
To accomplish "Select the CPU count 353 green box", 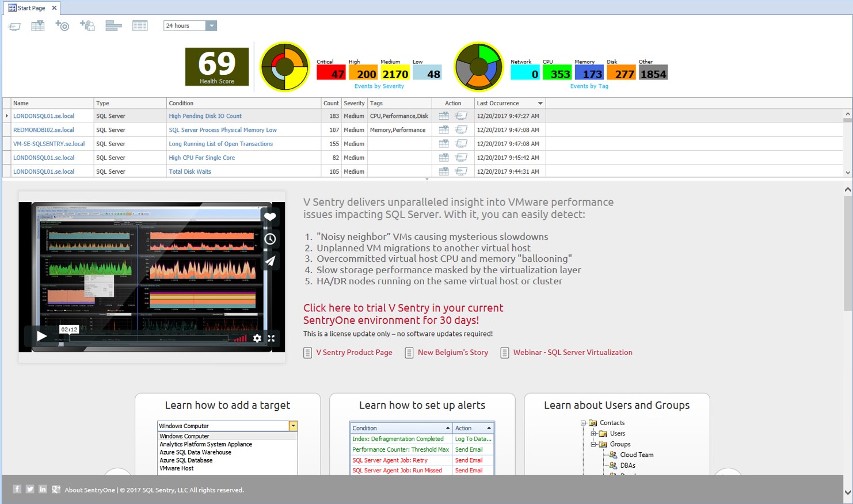I will point(557,73).
